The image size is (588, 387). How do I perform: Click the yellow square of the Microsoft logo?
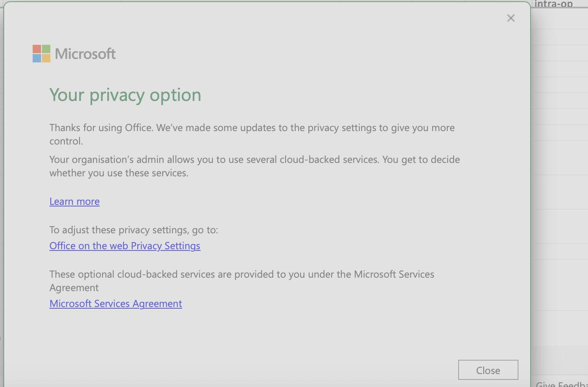[x=46, y=58]
